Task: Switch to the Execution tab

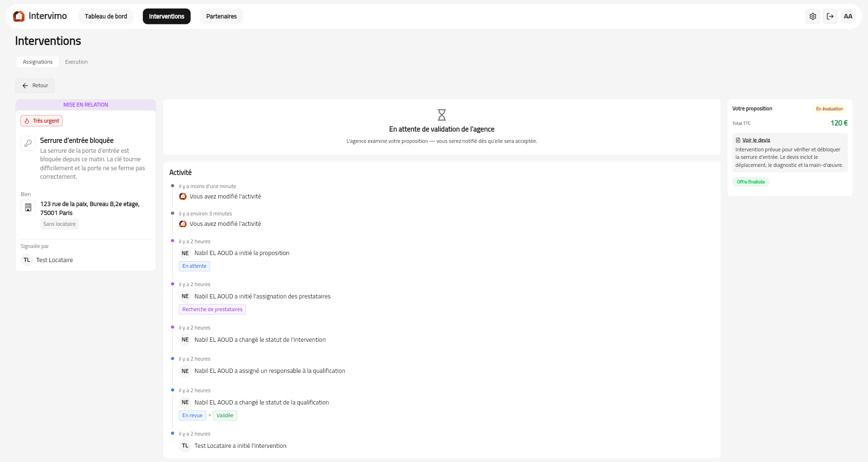Action: click(x=76, y=62)
